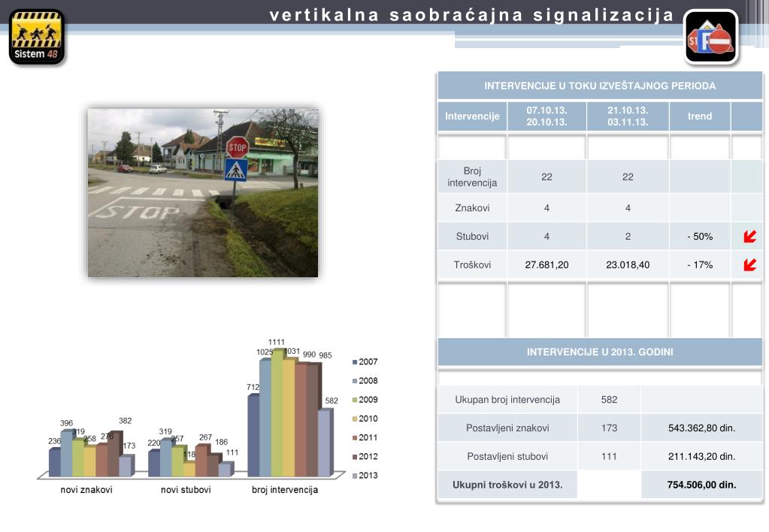Select the 2007 legend color swatch
This screenshot has height=532, width=769.
point(355,362)
